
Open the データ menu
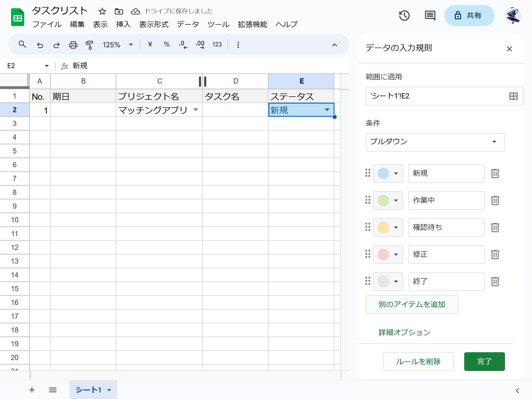point(188,24)
